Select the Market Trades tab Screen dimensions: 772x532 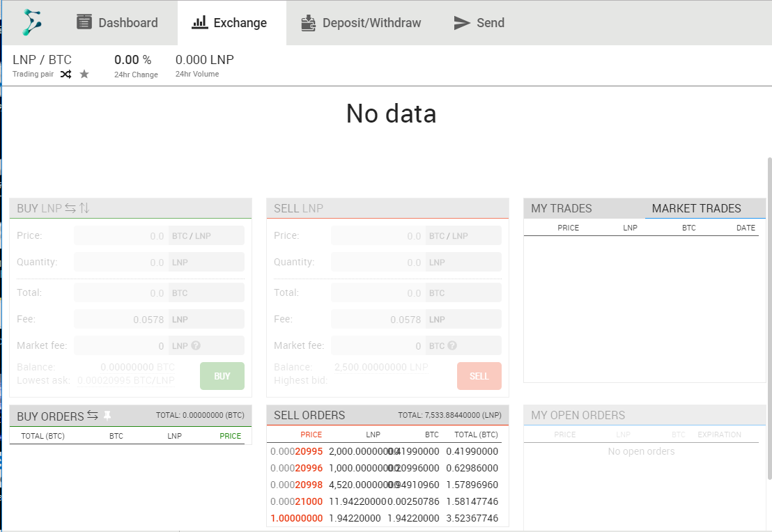point(696,208)
